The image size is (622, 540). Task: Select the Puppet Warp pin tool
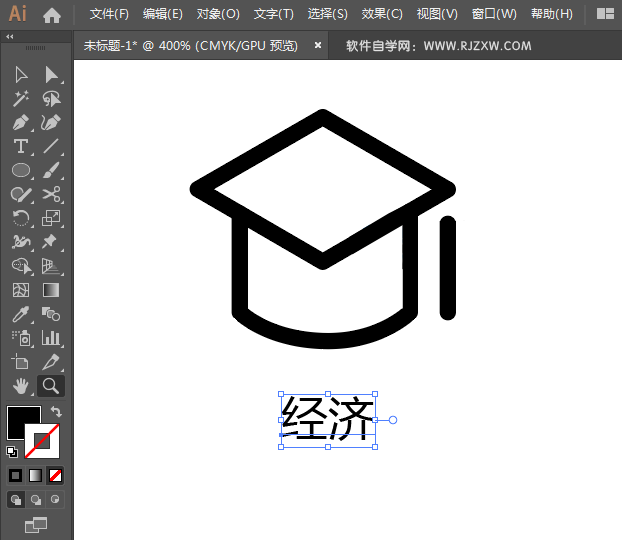coord(50,242)
